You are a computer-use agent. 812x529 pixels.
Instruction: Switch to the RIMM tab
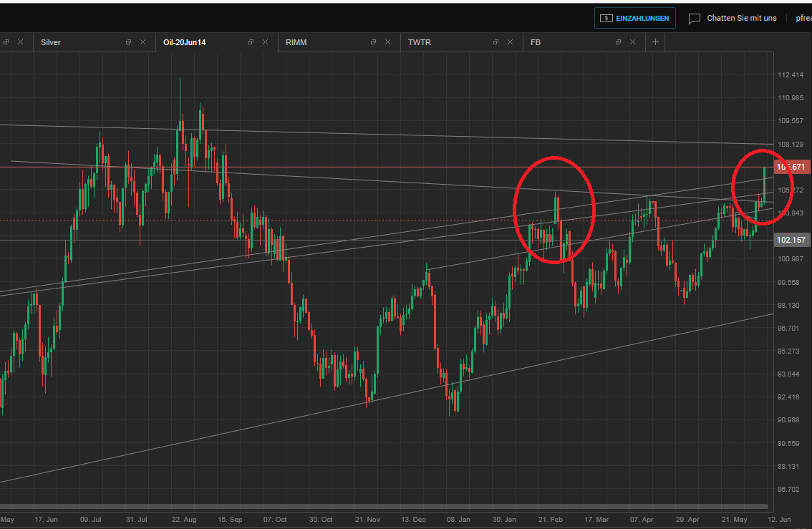pos(295,42)
